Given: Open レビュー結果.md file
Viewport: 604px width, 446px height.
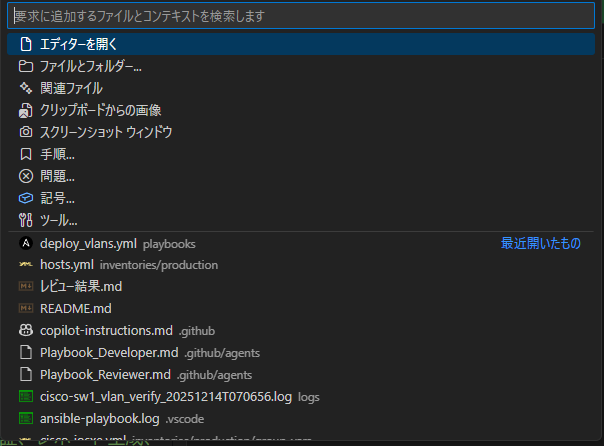Looking at the screenshot, I should (x=81, y=287).
